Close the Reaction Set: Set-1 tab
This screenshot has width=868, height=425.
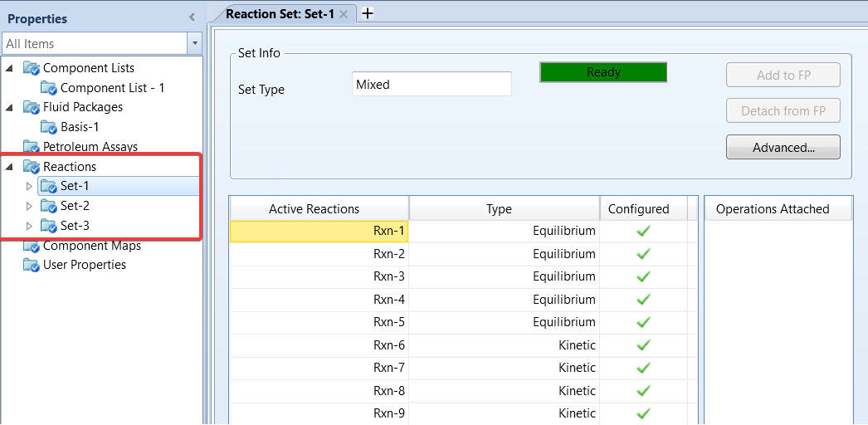click(x=344, y=14)
